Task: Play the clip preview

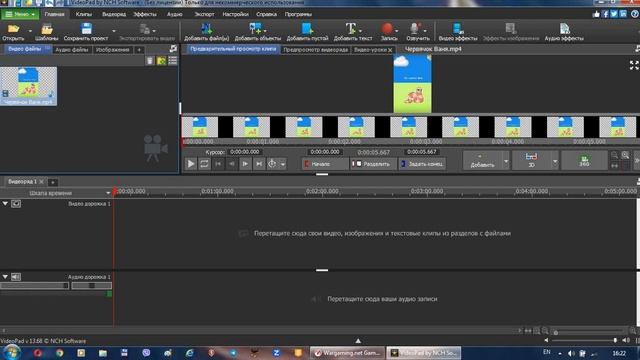Action: tap(191, 164)
